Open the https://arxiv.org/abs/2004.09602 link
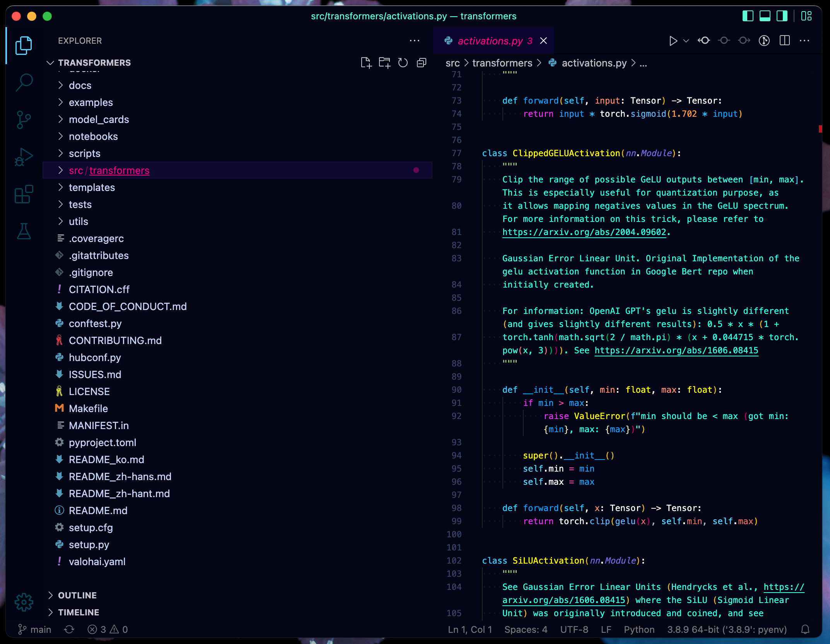This screenshot has height=644, width=830. (x=583, y=232)
